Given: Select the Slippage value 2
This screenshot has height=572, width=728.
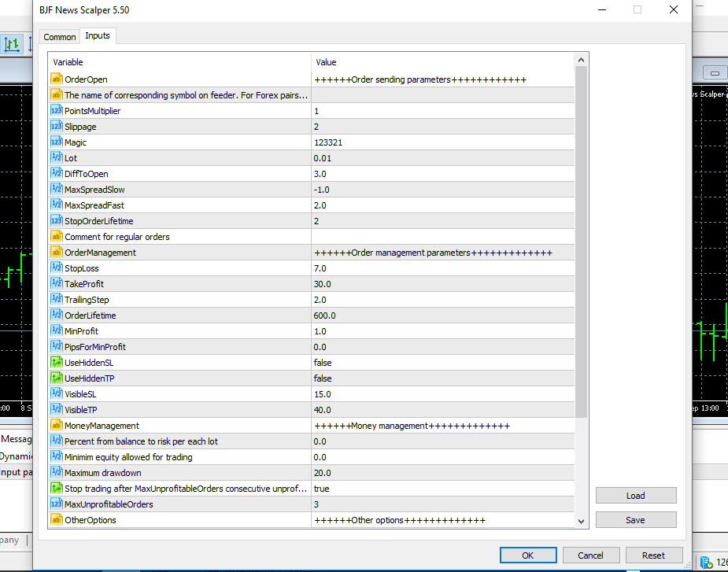Looking at the screenshot, I should coord(443,127).
